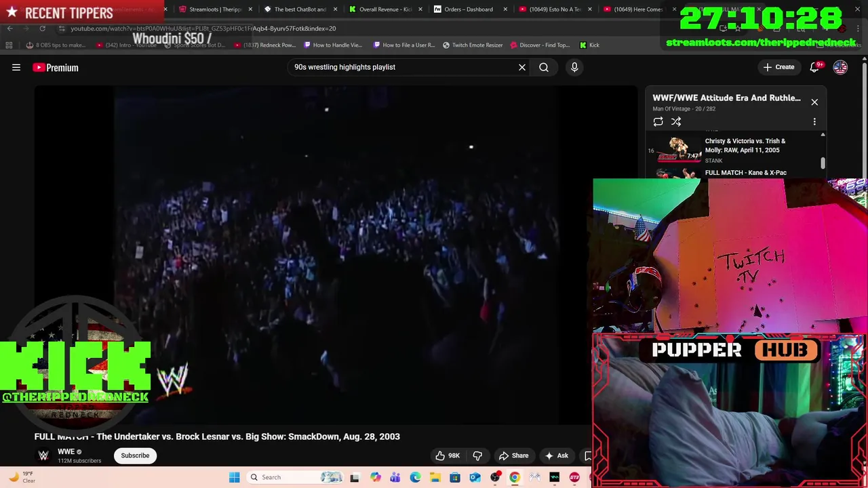Open How to File a User R... bookmark
The width and height of the screenshot is (868, 488).
(404, 45)
